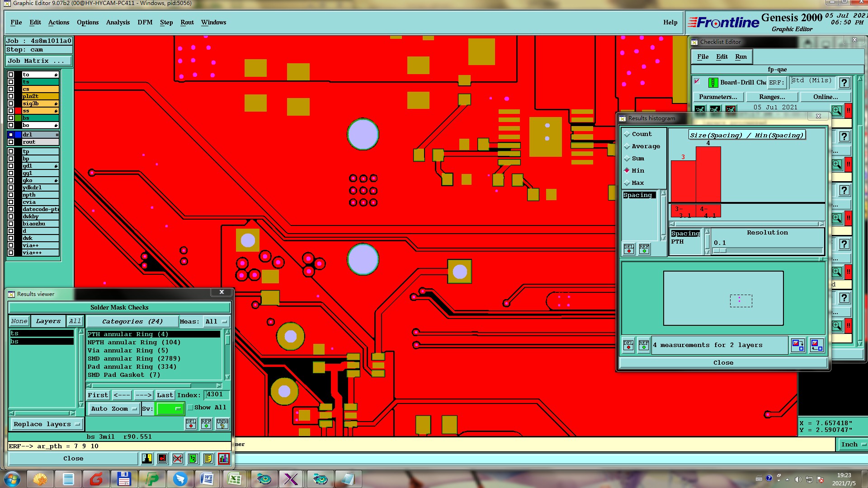Viewport: 868px width, 488px height.
Task: Click the yellow notes report icon
Action: 208,459
